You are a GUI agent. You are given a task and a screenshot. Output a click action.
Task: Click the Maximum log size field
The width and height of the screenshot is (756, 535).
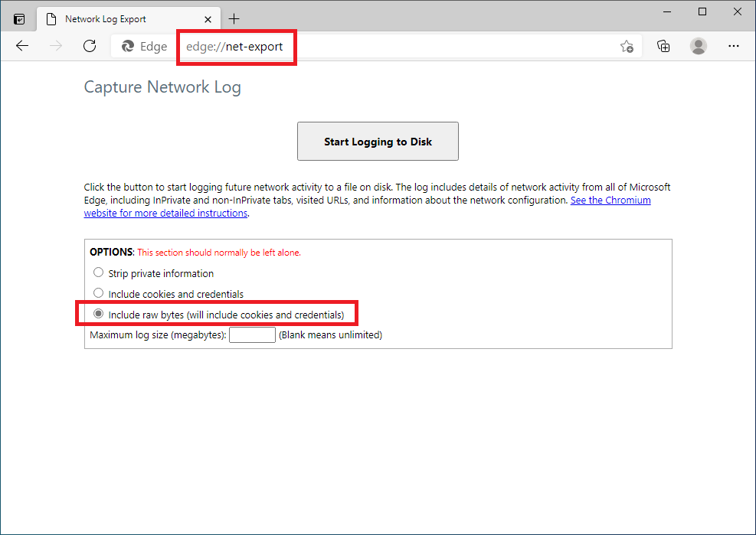(x=252, y=334)
